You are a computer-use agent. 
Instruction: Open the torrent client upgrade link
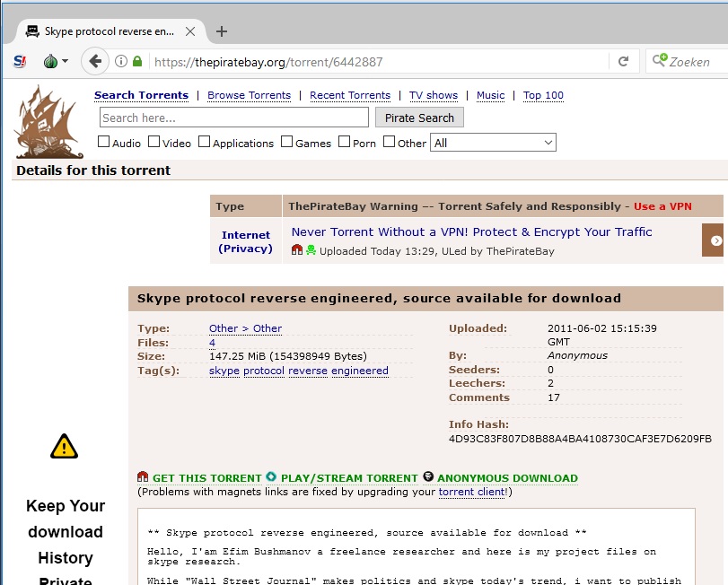tap(472, 492)
